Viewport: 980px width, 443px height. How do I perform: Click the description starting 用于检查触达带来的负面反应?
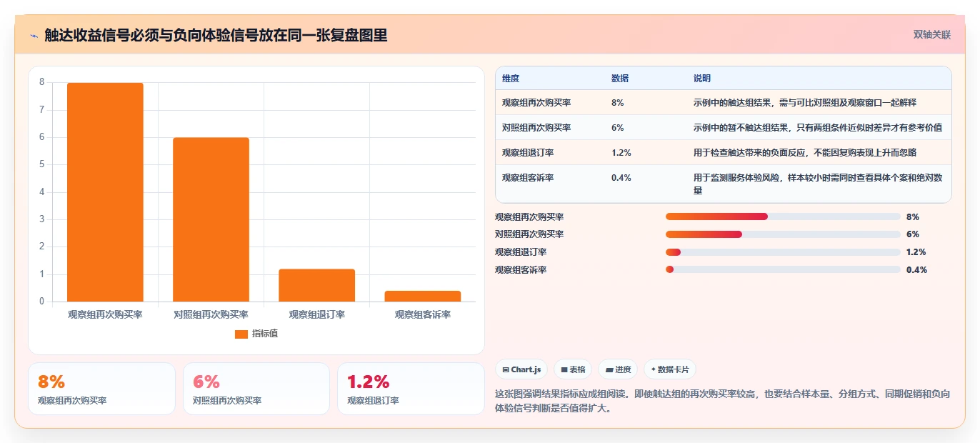tap(804, 153)
